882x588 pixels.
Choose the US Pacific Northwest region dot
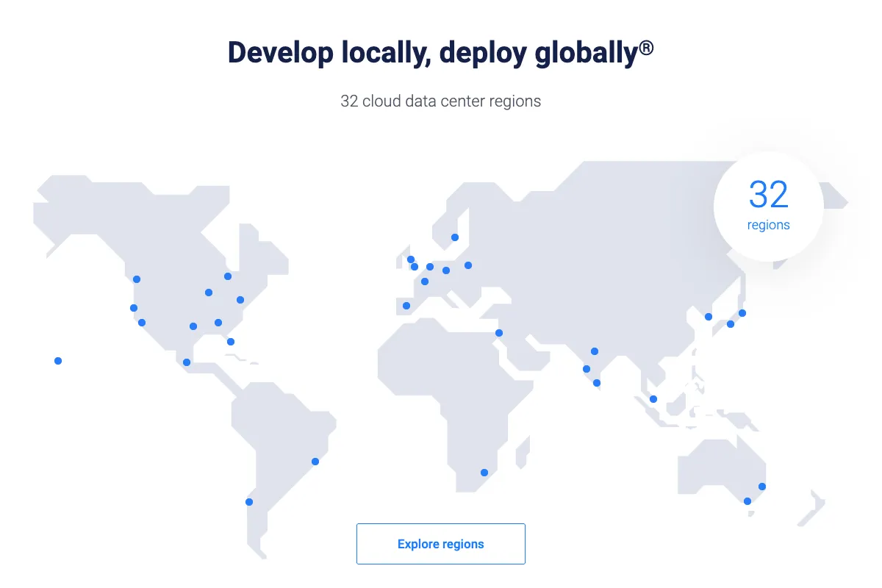137,279
